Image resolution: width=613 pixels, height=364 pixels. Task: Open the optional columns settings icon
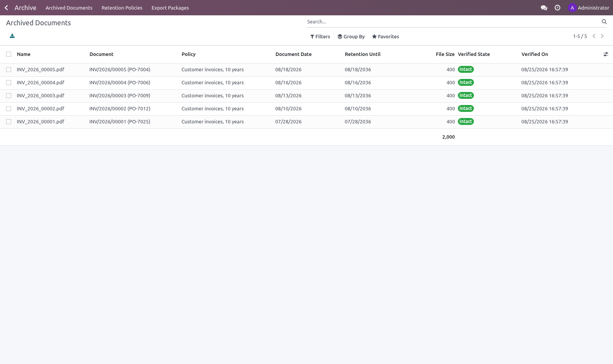coord(606,54)
